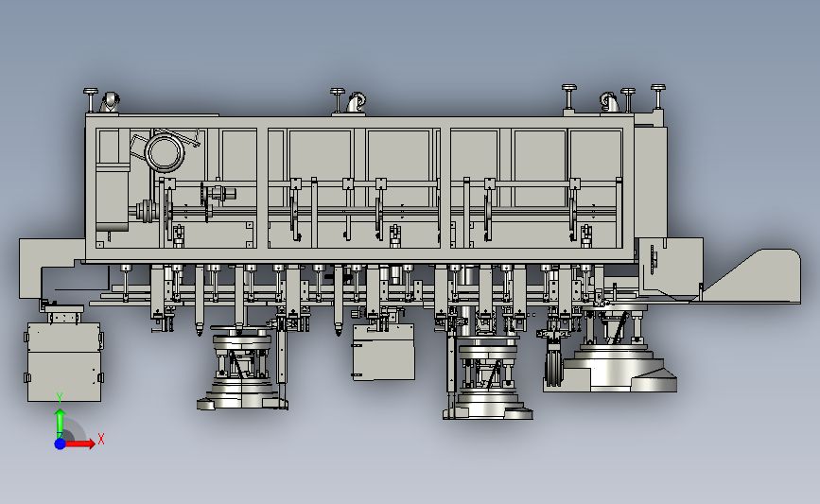Viewport: 820px width, 504px height.
Task: Select the square box hanging under machine center
Action: point(384,352)
